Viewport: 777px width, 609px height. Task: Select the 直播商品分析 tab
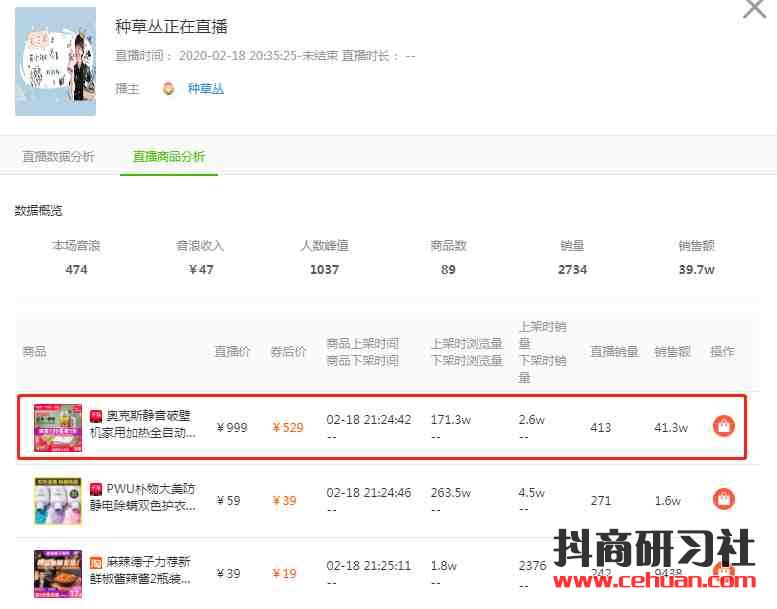point(169,157)
